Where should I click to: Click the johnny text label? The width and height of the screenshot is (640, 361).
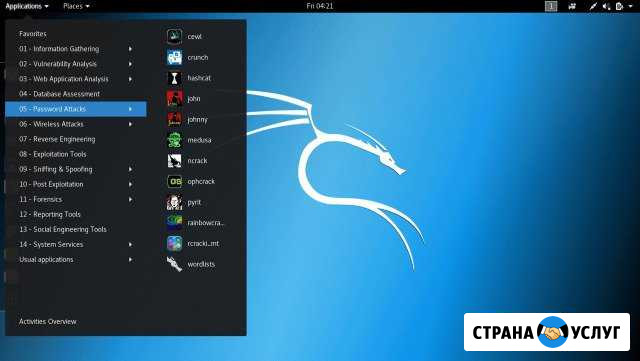(198, 119)
